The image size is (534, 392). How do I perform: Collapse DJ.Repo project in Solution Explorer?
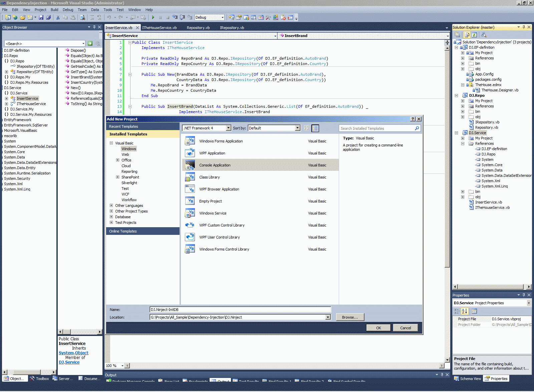(456, 95)
